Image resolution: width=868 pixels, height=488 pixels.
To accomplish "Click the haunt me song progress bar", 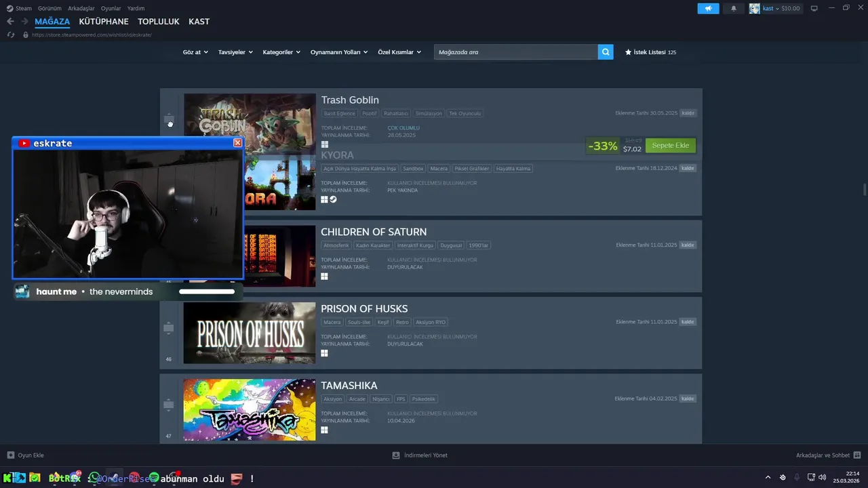I will click(207, 291).
